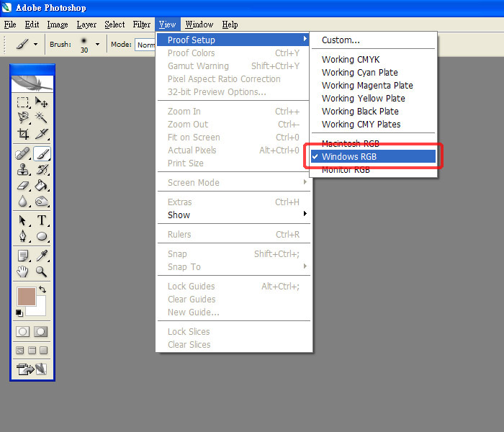
Task: Switch to Quick Mask mode
Action: click(41, 331)
